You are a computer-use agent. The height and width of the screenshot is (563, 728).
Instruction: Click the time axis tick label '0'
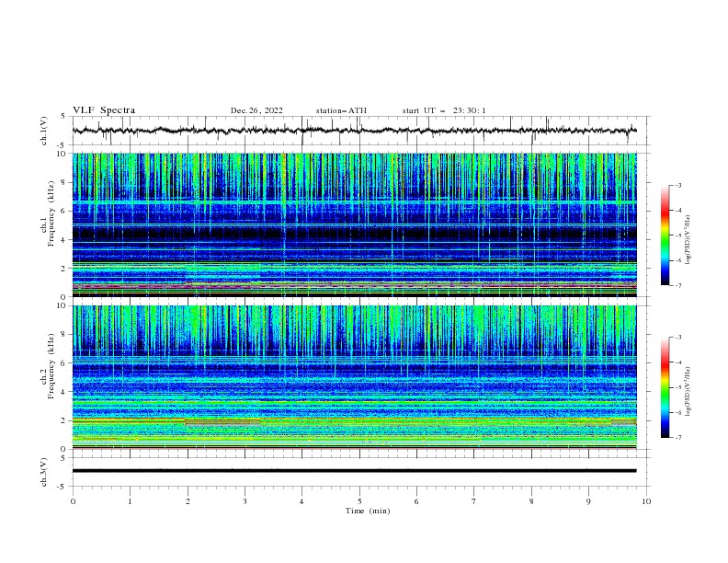tap(73, 501)
